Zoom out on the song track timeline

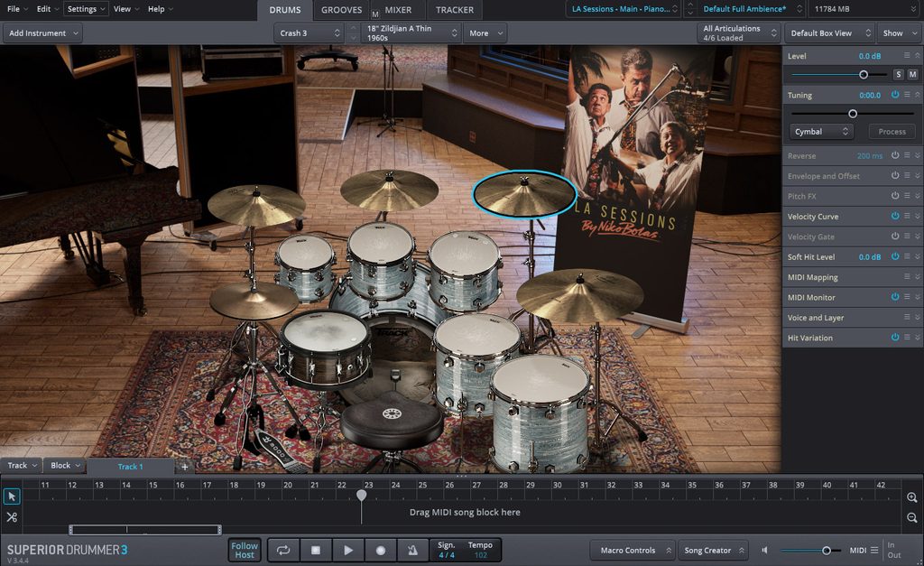pos(911,517)
